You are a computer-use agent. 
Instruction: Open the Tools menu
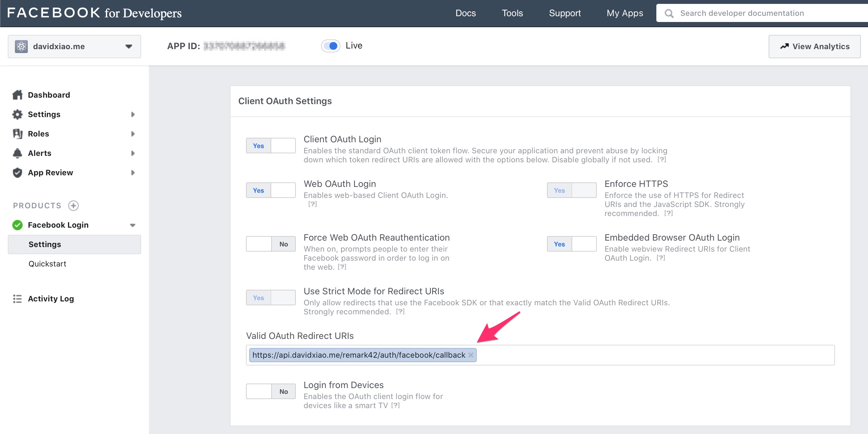click(x=512, y=13)
